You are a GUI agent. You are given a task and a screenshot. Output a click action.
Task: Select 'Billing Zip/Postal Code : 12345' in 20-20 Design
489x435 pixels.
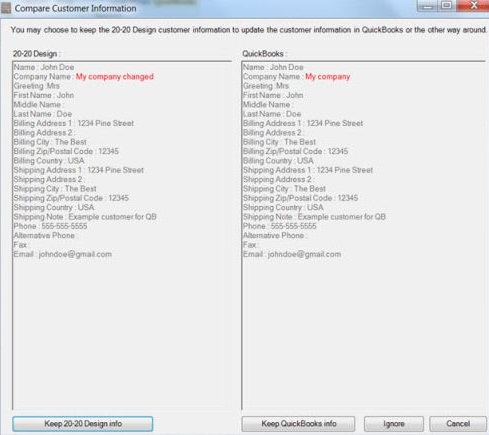coord(66,151)
